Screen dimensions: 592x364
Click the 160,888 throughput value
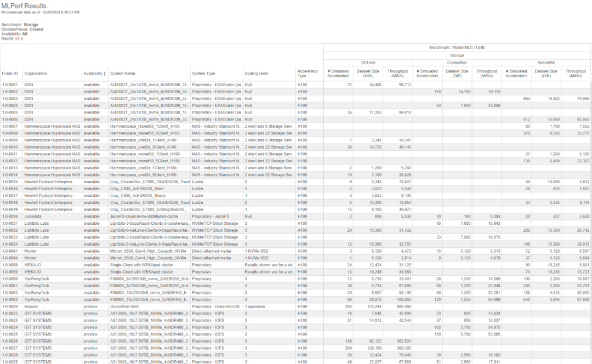pos(403,299)
